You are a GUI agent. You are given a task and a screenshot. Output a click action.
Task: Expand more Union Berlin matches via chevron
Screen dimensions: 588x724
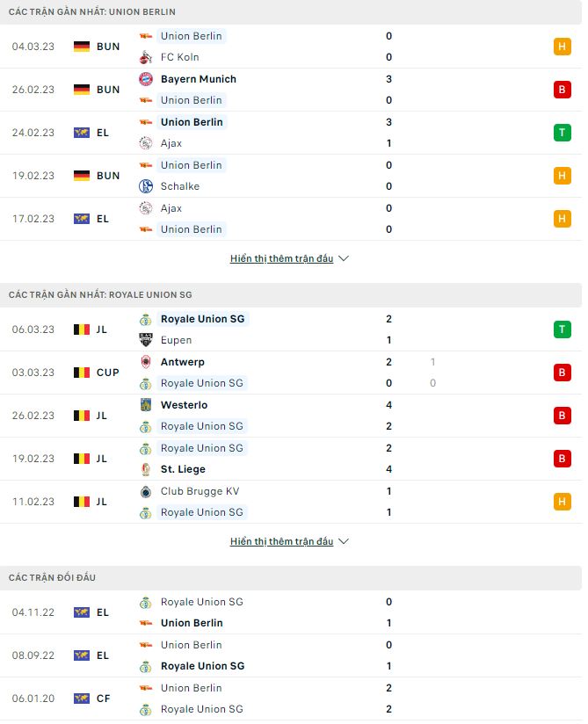[x=342, y=258]
